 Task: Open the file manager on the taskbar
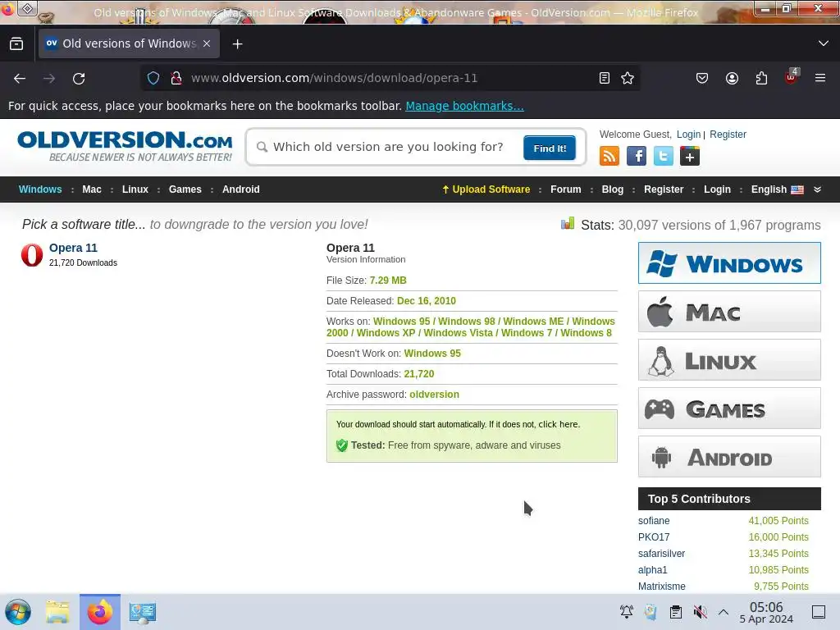(x=58, y=612)
